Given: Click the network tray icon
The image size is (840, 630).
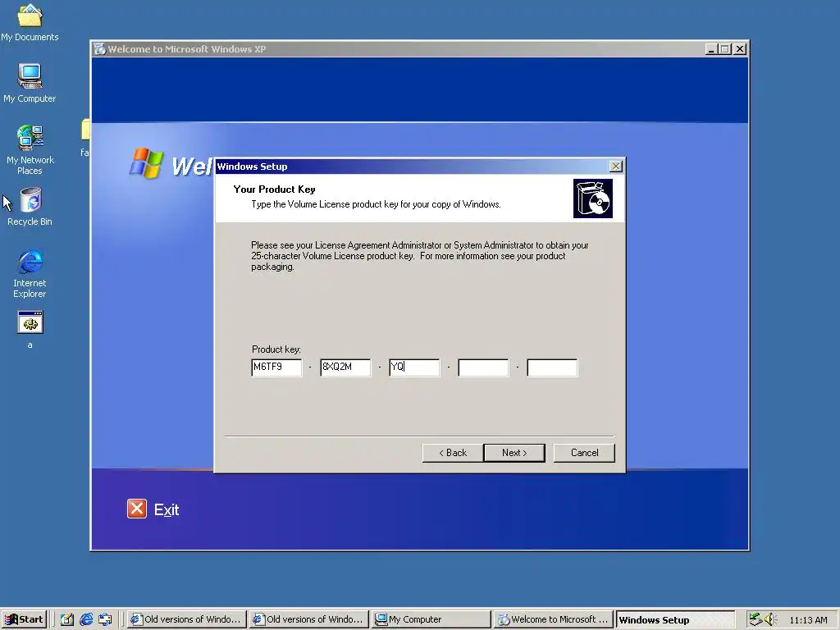Looking at the screenshot, I should (756, 619).
